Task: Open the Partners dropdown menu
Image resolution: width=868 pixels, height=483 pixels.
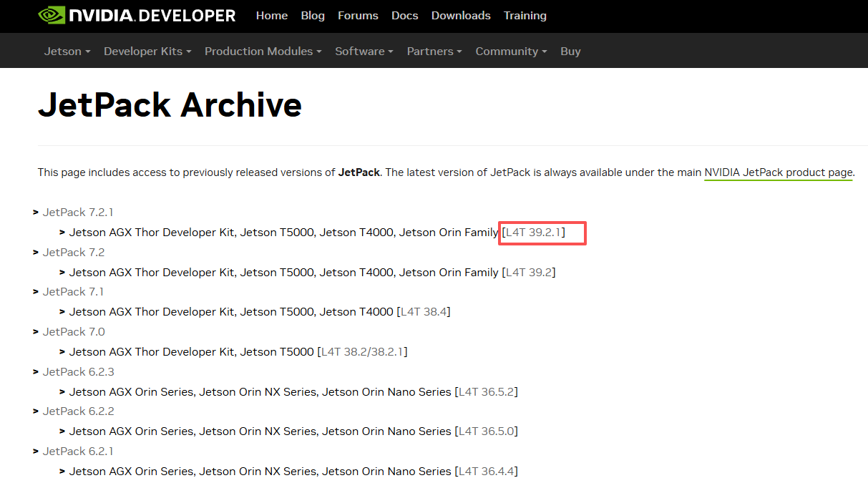Action: tap(434, 51)
